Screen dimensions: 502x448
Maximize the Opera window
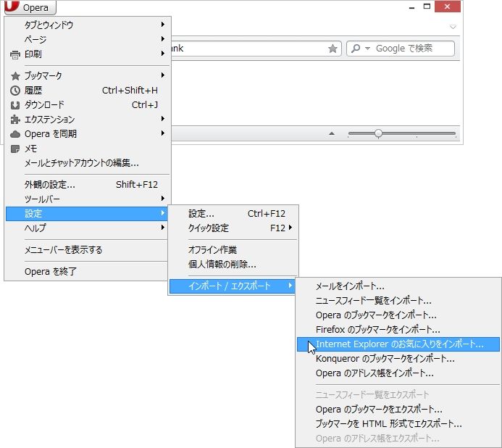pos(427,7)
